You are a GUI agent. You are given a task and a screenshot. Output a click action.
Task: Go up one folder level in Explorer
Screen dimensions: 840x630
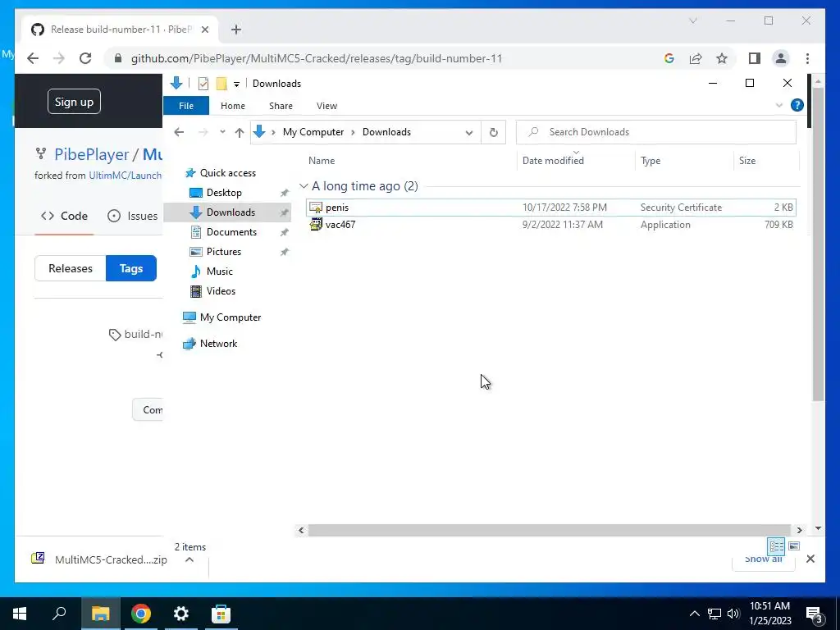point(239,132)
